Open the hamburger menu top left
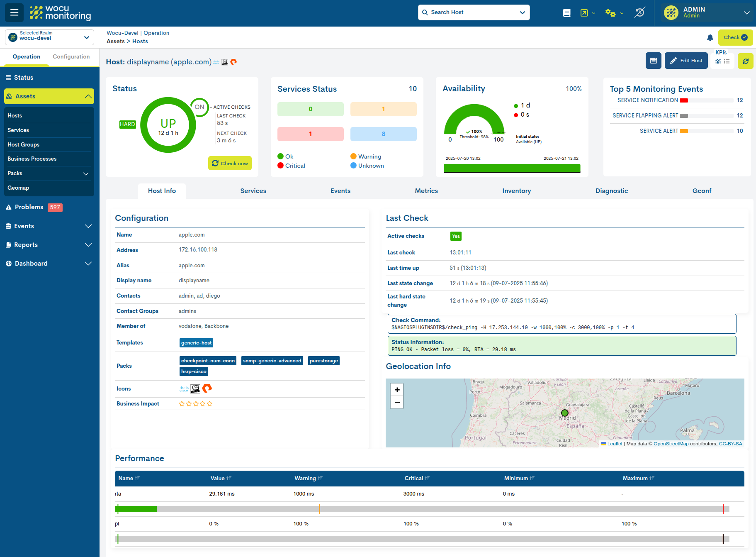Viewport: 756px width, 557px height. 14,12
